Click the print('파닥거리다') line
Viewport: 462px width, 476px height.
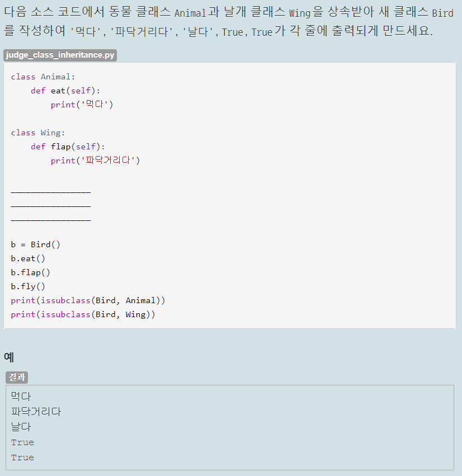95,161
